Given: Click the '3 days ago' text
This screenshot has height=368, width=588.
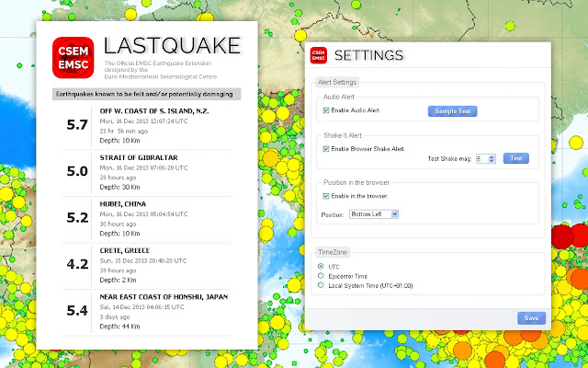Looking at the screenshot, I should click(115, 316).
